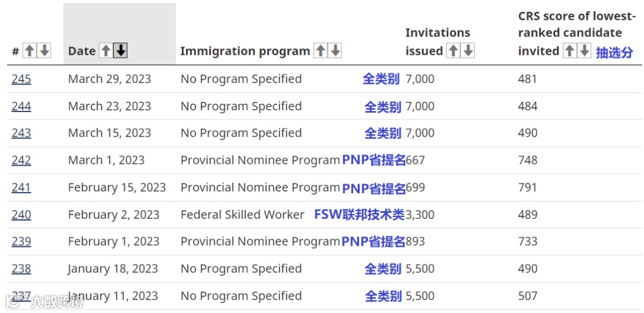Viewport: 644px width, 313px height.
Task: Sort Immigration program descending with down arrow
Action: [336, 51]
